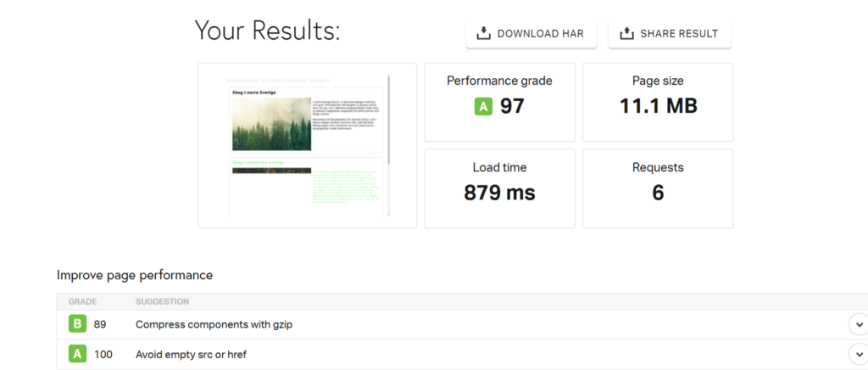Viewport: 868px width, 370px height.
Task: Click the share icon in SHARE RESULT
Action: [626, 34]
